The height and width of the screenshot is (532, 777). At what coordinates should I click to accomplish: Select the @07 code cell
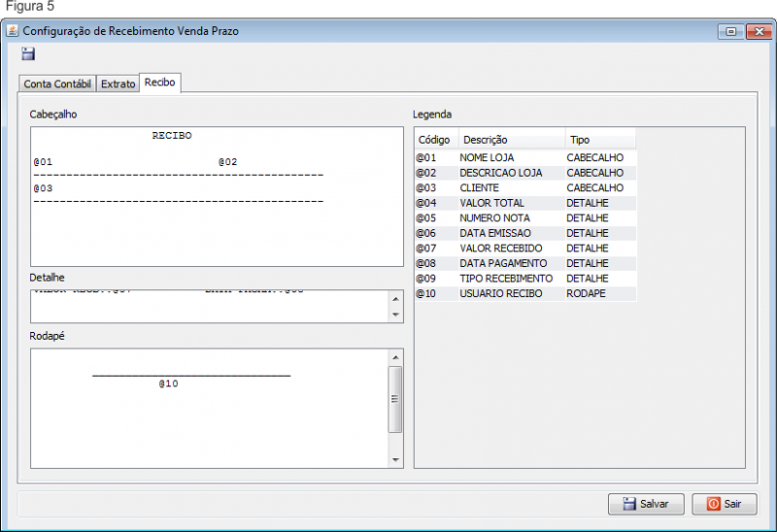click(436, 249)
